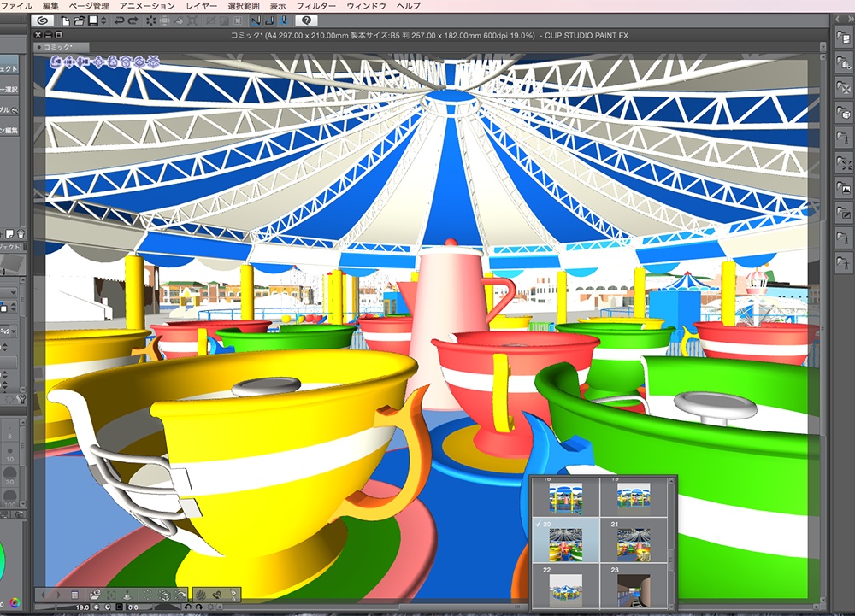
Task: Open the burst-lines material folder icon
Action: [844, 163]
